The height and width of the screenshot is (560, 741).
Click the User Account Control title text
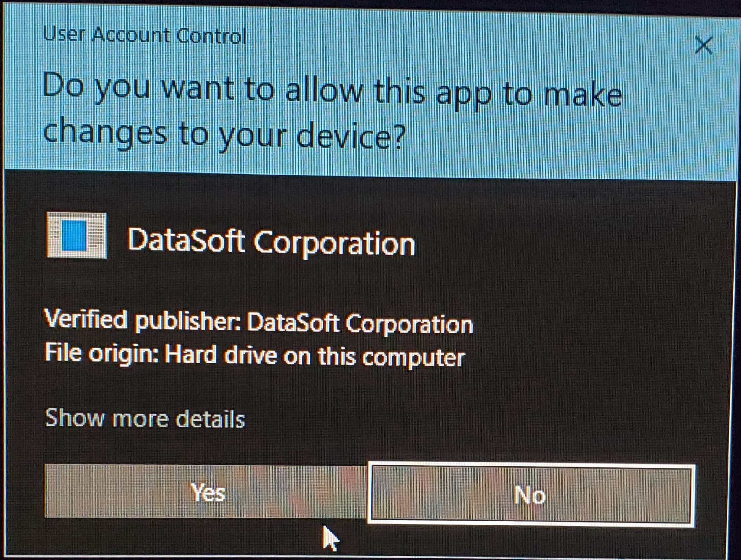click(x=145, y=35)
